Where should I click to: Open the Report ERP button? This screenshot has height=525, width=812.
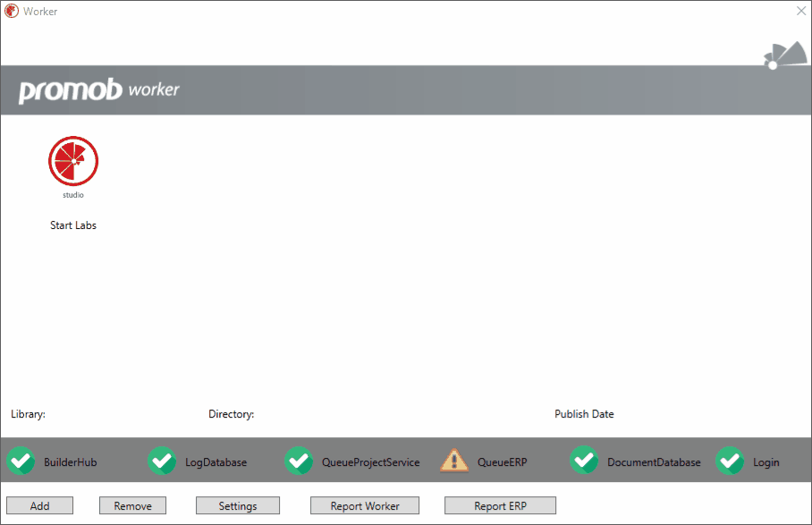500,506
